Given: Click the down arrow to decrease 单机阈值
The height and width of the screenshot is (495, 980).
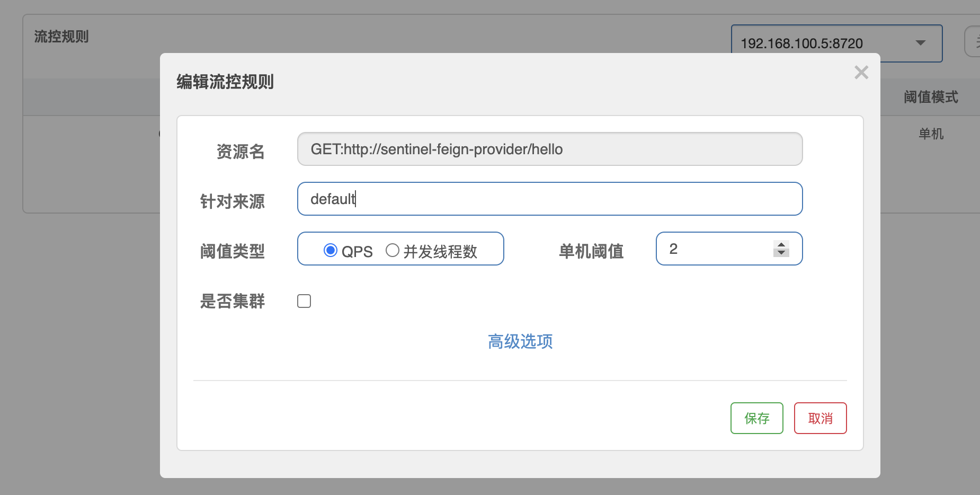Looking at the screenshot, I should [780, 254].
